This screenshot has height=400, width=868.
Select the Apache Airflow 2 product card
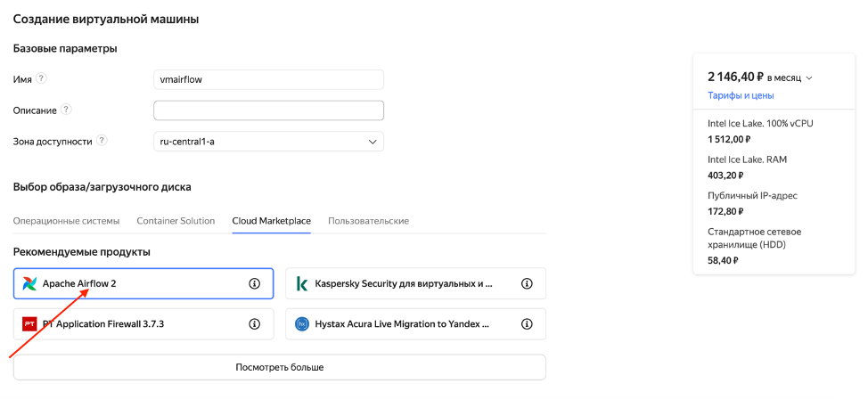pos(143,284)
